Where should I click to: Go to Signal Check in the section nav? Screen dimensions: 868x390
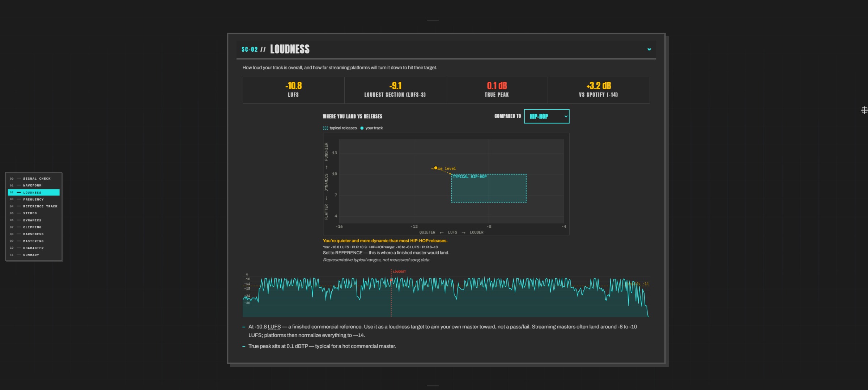point(34,179)
